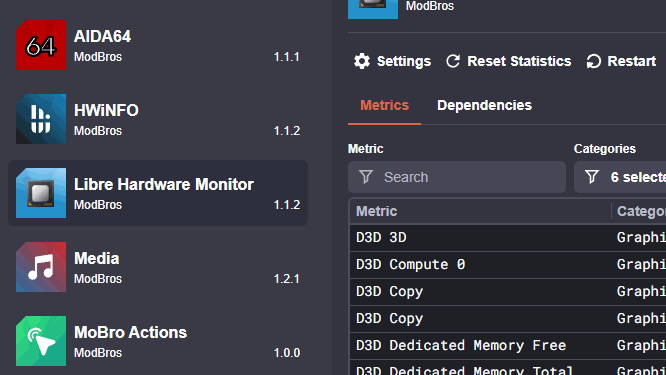666x375 pixels.
Task: Reset Statistics for the plugin
Action: 508,61
